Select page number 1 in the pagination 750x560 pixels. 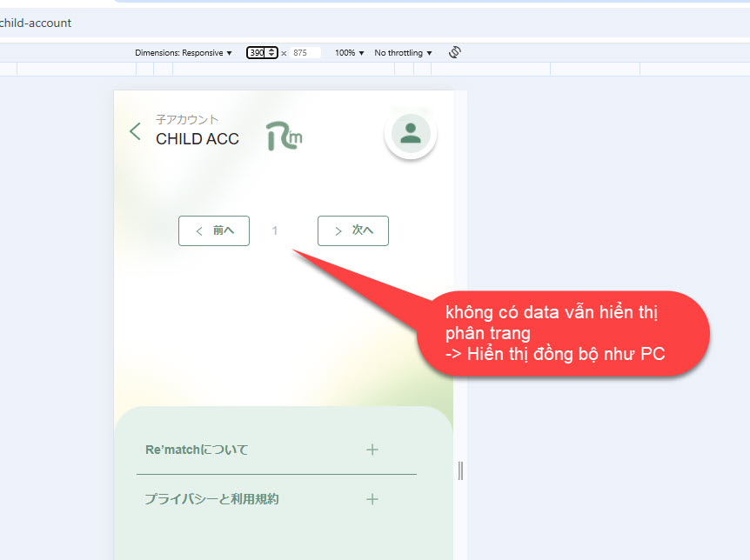(275, 231)
